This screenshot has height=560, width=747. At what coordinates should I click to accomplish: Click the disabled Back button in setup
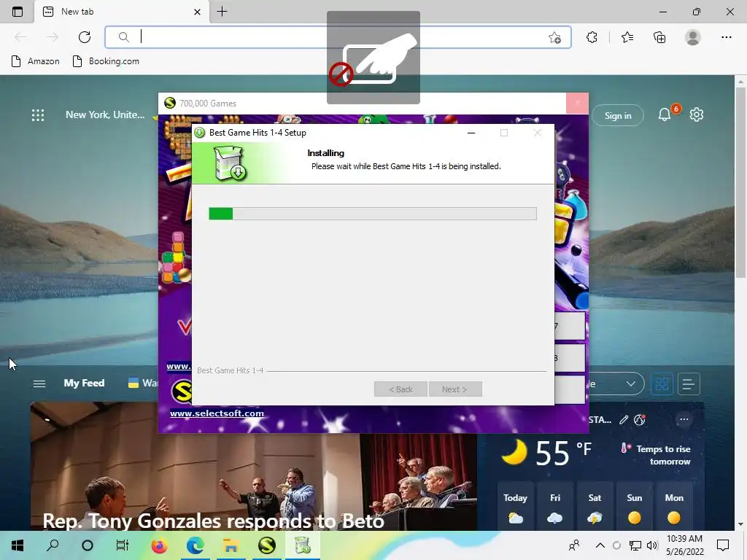pos(400,389)
